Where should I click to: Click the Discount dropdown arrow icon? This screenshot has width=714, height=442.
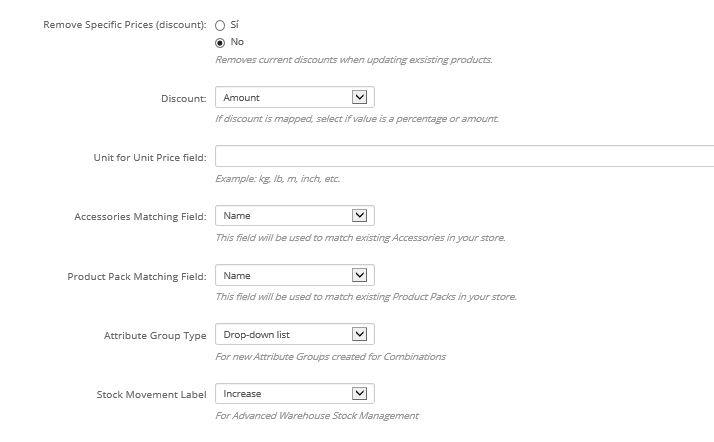point(359,97)
